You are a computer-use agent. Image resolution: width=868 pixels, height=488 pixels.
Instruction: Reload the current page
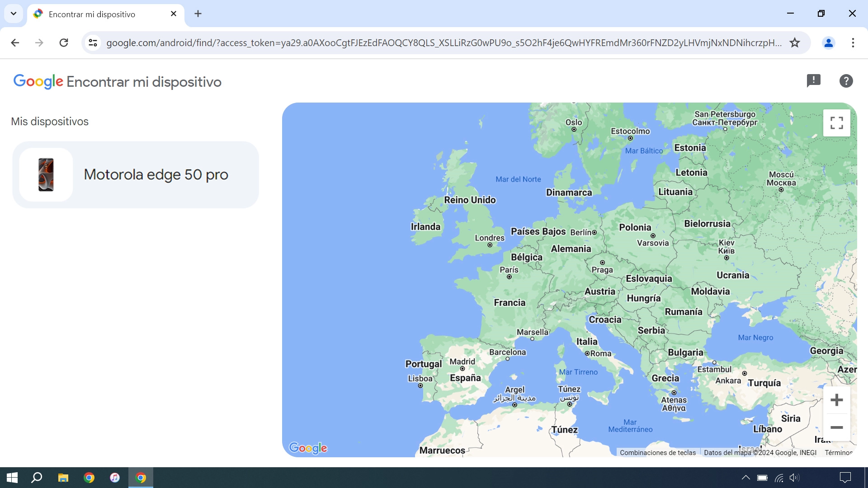(64, 43)
